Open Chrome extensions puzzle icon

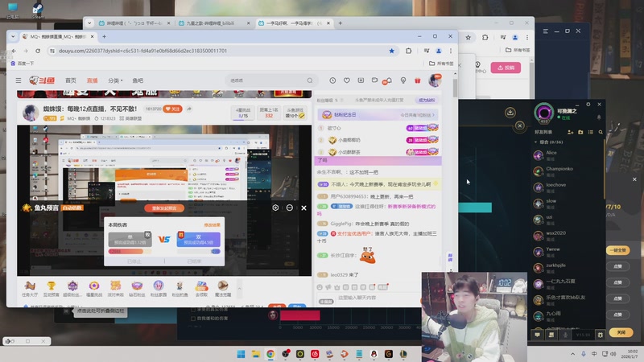click(x=409, y=51)
